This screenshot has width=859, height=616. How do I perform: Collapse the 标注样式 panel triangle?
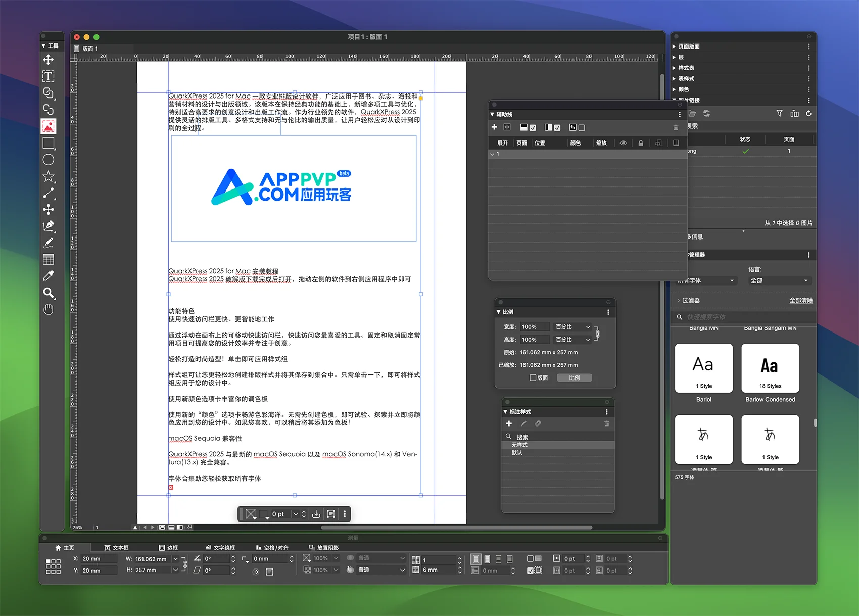[506, 412]
